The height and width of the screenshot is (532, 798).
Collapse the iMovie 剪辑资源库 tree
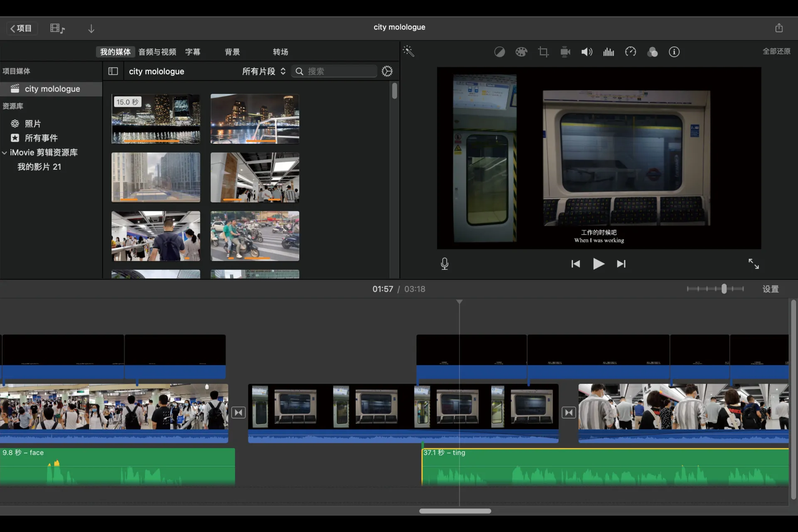pos(5,153)
